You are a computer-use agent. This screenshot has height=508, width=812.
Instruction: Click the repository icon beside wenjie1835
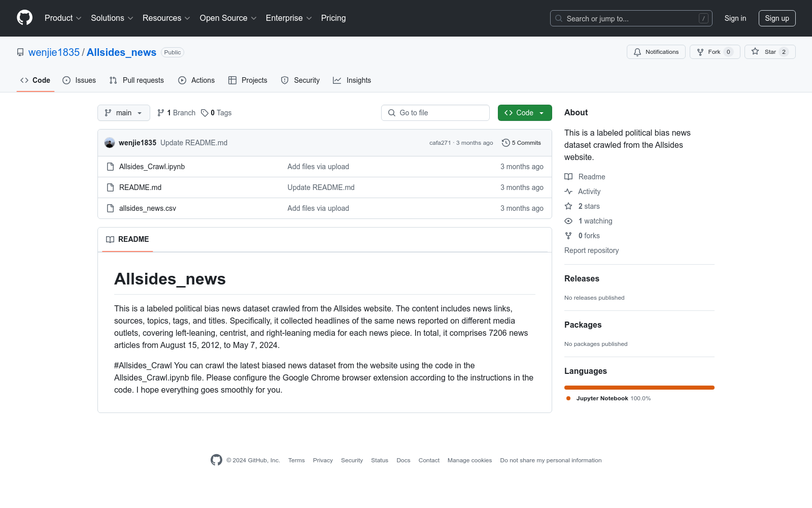[20, 52]
